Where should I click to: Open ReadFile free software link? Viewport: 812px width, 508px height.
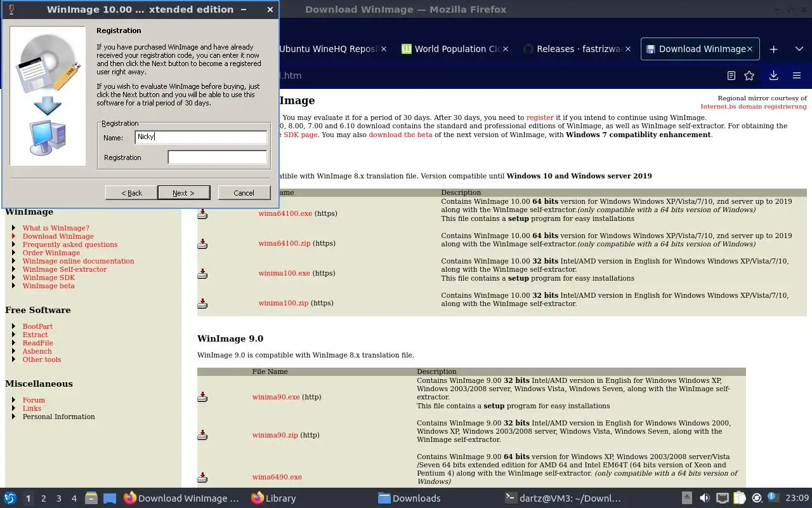point(38,343)
